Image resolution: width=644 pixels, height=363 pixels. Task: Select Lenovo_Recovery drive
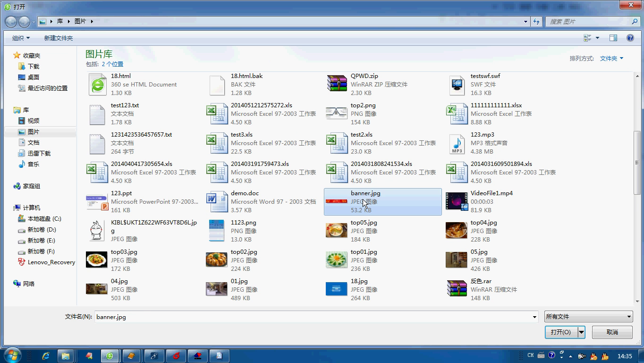coord(51,262)
